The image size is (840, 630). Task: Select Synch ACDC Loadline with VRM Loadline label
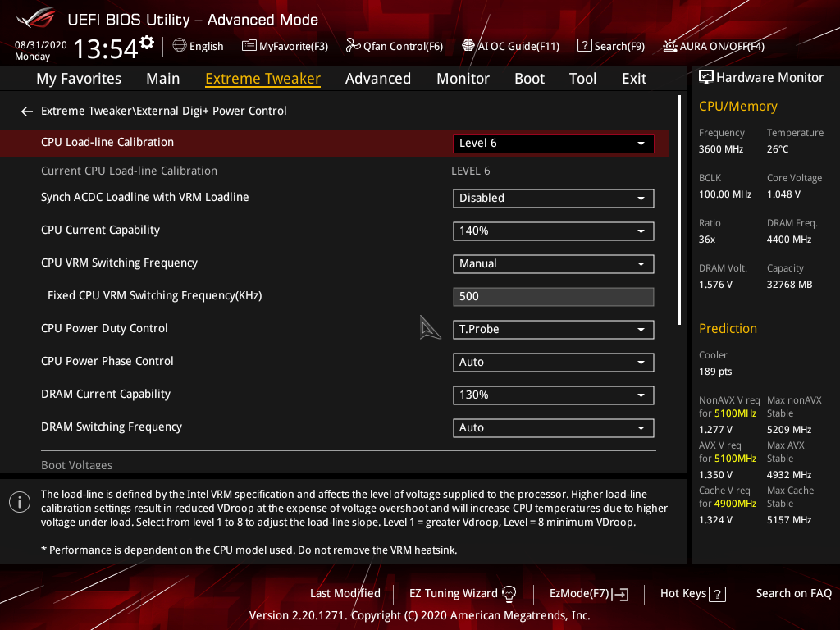point(144,197)
